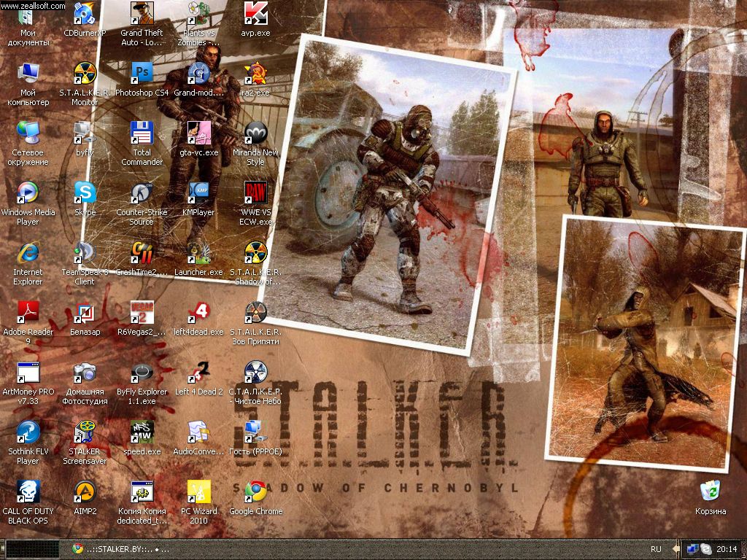Select the Копия Копия dedicated icon

[x=142, y=492]
